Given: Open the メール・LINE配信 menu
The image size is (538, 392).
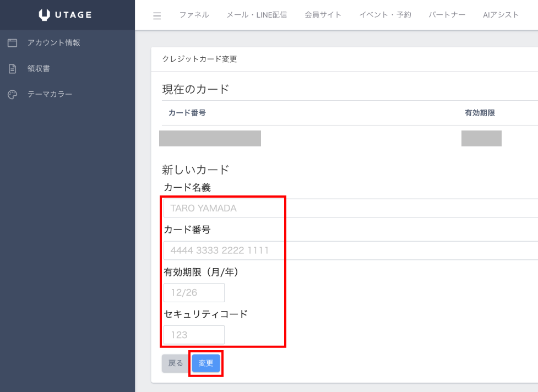Looking at the screenshot, I should pos(257,15).
